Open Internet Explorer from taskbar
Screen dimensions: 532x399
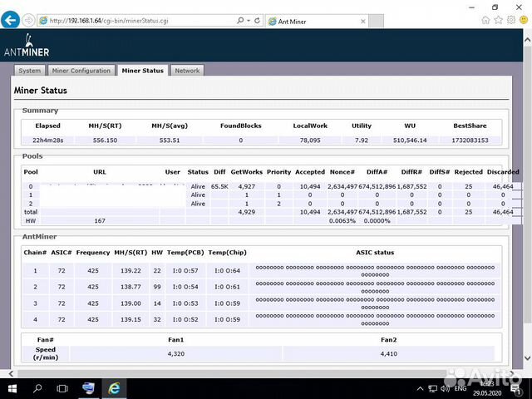point(114,388)
